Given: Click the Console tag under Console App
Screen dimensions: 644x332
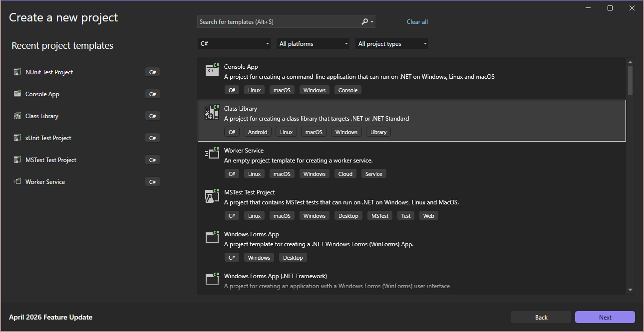Looking at the screenshot, I should pyautogui.click(x=348, y=90).
